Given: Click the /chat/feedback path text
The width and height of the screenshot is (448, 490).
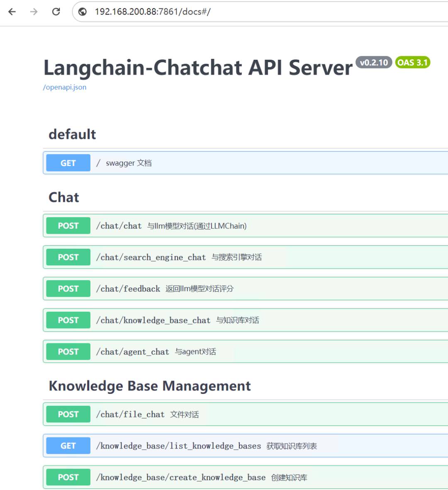Looking at the screenshot, I should pos(128,289).
